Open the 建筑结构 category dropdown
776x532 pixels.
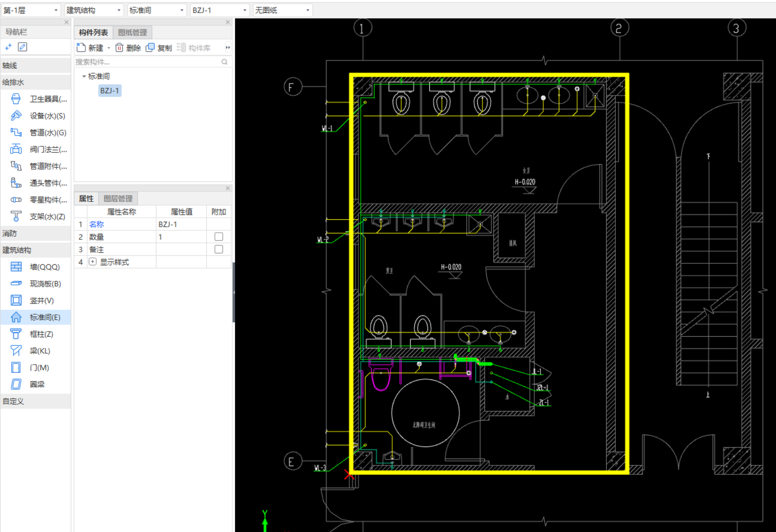(94, 10)
